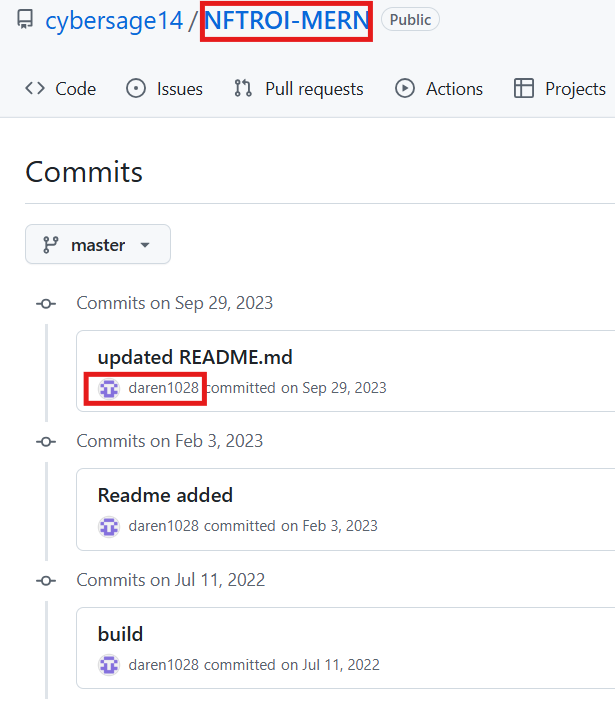Screen dimensions: 615x705
Task: Click the branch icon on master button
Action: point(50,245)
